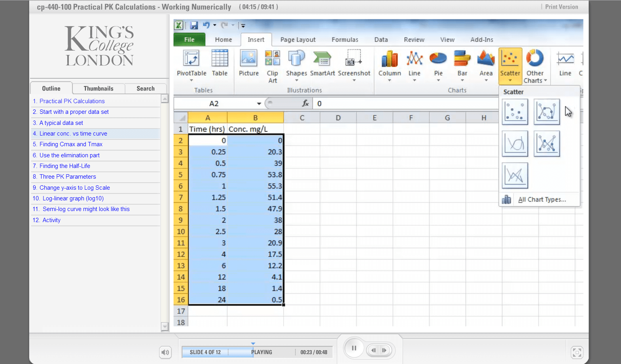Click the fx insert function icon
The height and width of the screenshot is (364, 621).
click(305, 104)
